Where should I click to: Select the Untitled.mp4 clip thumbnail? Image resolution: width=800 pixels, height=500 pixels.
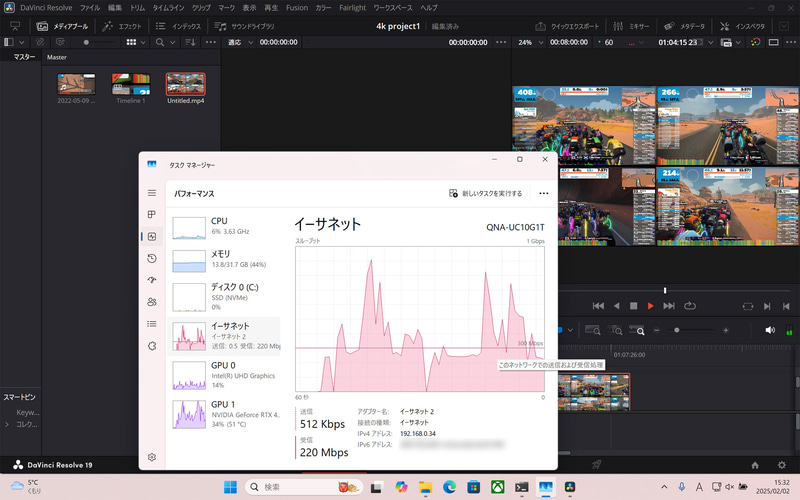[x=186, y=84]
